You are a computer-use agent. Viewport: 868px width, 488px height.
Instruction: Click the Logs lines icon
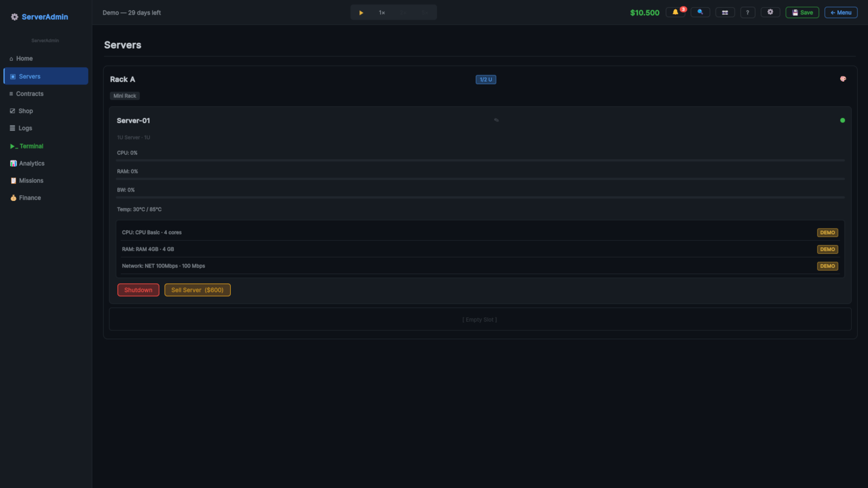(12, 128)
